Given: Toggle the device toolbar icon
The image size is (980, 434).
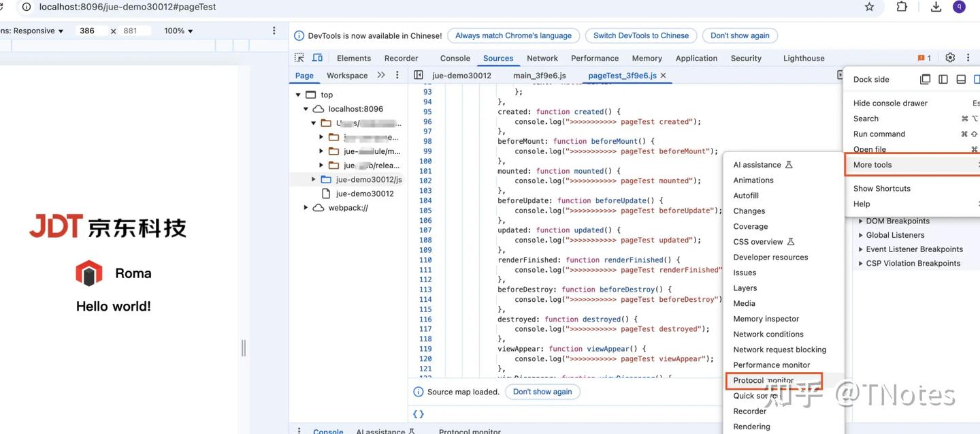Looking at the screenshot, I should [x=317, y=58].
